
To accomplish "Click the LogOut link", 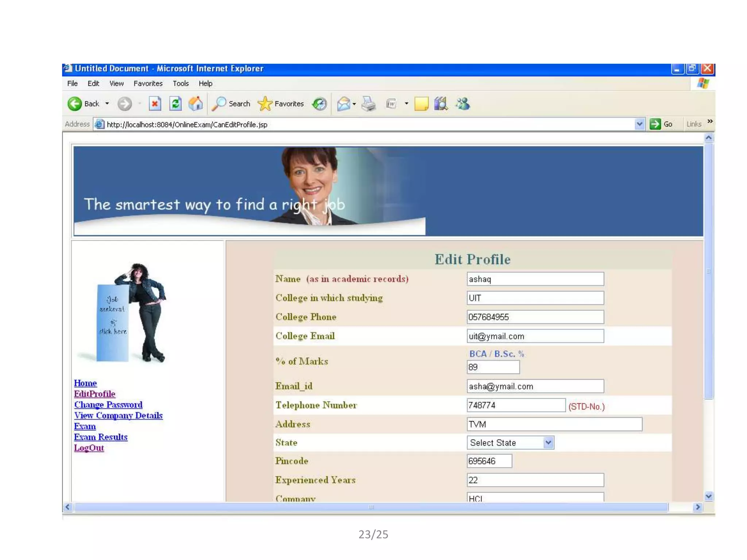I will pyautogui.click(x=89, y=448).
